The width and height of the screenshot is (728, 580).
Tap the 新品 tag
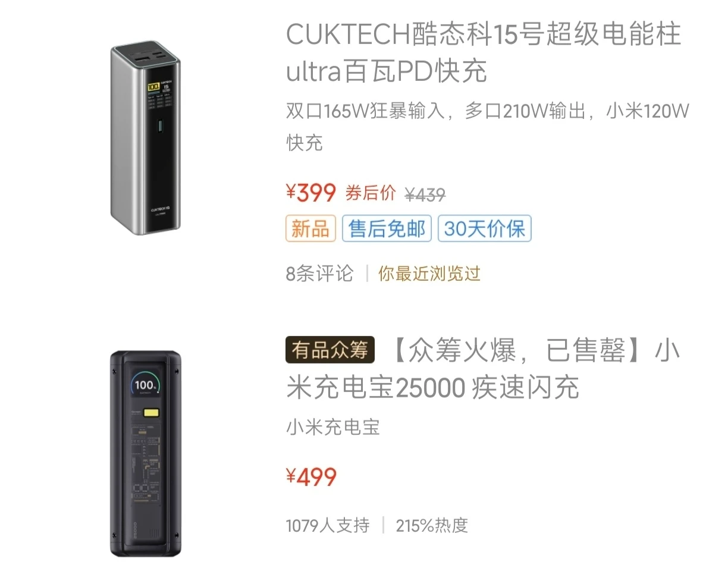point(310,228)
